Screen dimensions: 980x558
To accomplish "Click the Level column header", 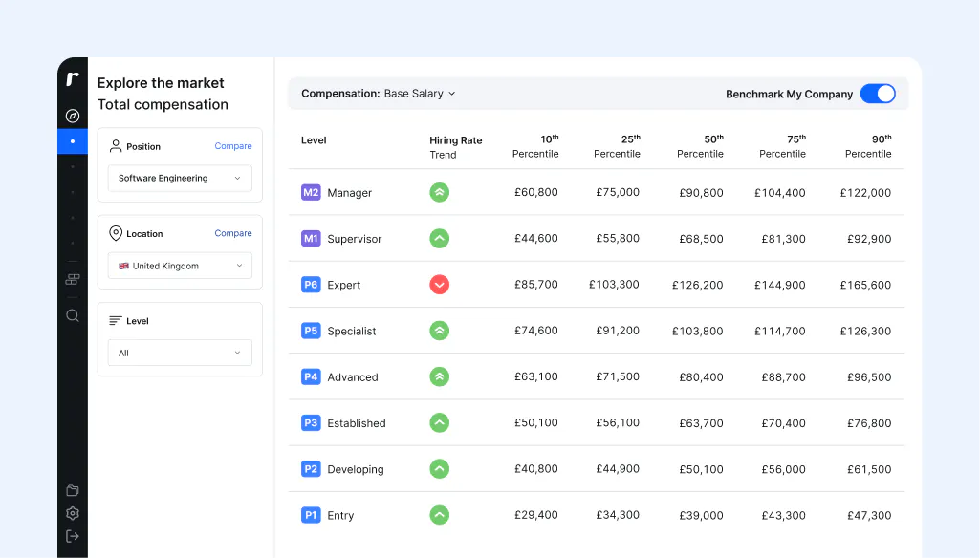I will coord(314,140).
